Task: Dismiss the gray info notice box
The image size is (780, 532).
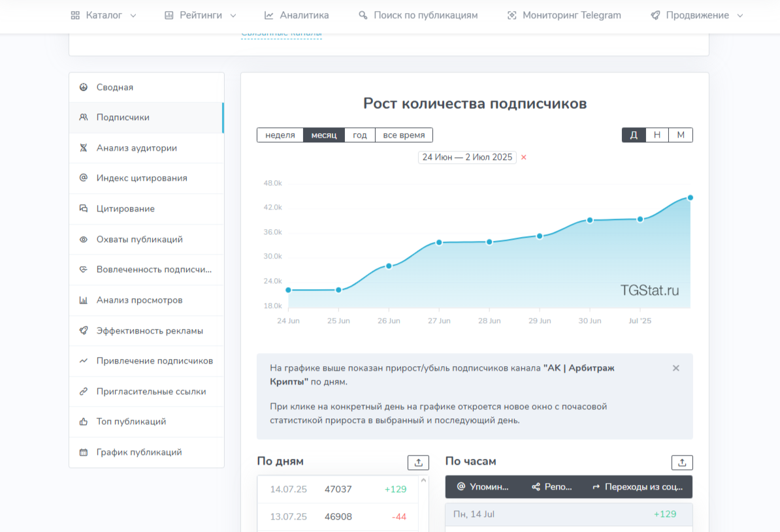Action: click(x=676, y=368)
